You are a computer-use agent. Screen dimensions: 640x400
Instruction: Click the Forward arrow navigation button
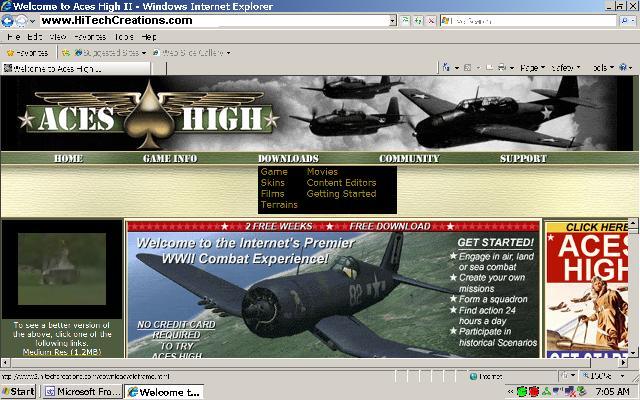pos(21,20)
